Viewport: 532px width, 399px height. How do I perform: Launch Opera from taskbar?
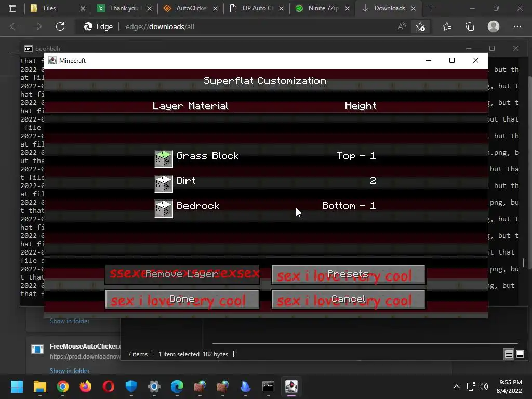[x=109, y=387]
